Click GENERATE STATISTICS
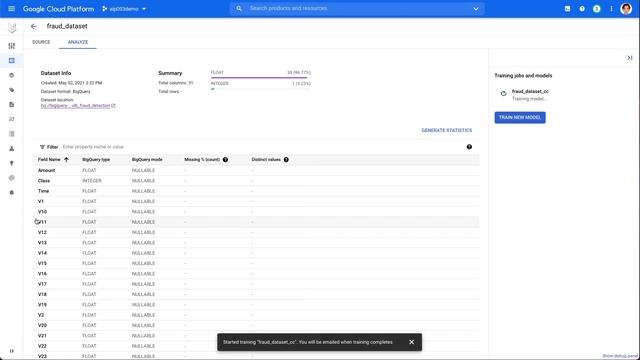The width and height of the screenshot is (640, 360). click(x=447, y=130)
